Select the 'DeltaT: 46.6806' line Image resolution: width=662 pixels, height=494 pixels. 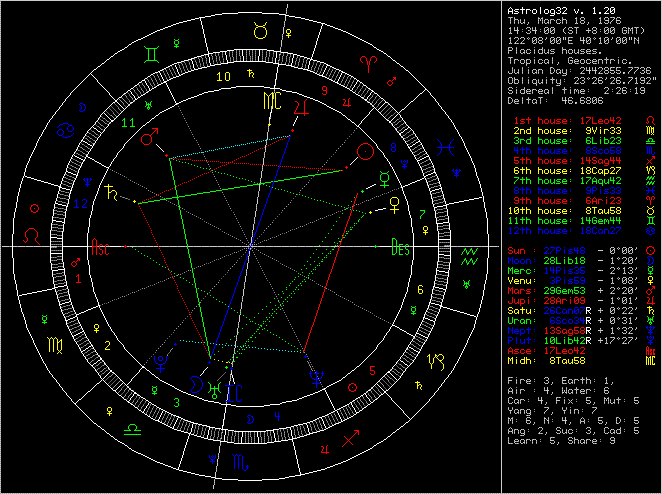pos(555,101)
